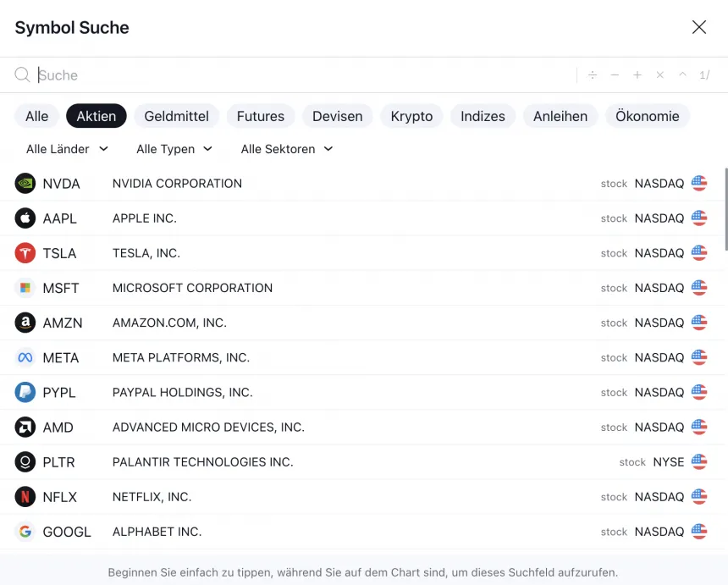Screen dimensions: 728x585
Task: Click the magnifying glass search icon
Action: click(x=23, y=75)
